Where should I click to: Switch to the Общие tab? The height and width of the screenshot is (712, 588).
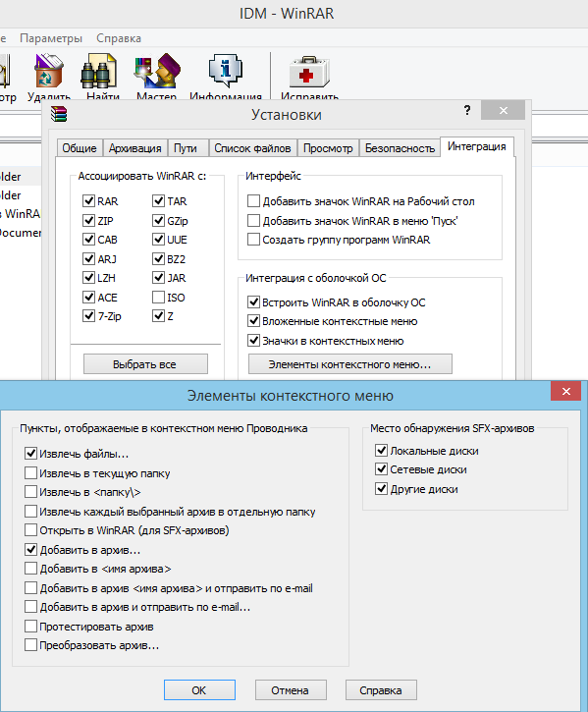click(80, 148)
